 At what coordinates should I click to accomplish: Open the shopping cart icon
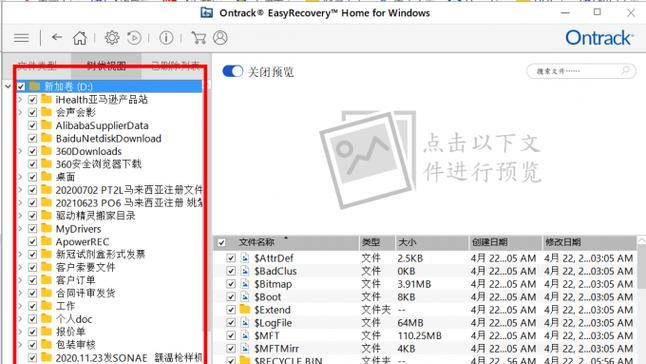click(x=199, y=38)
